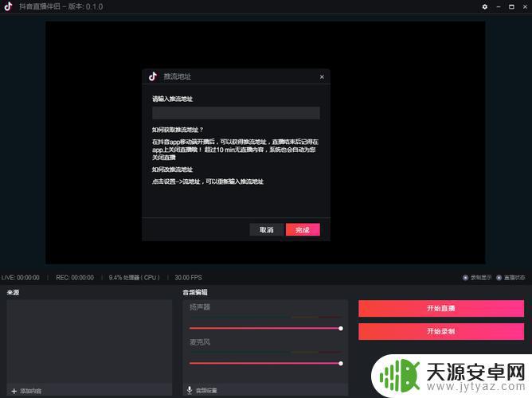Open settings via the gear icon
The image size is (532, 398).
coord(485,7)
